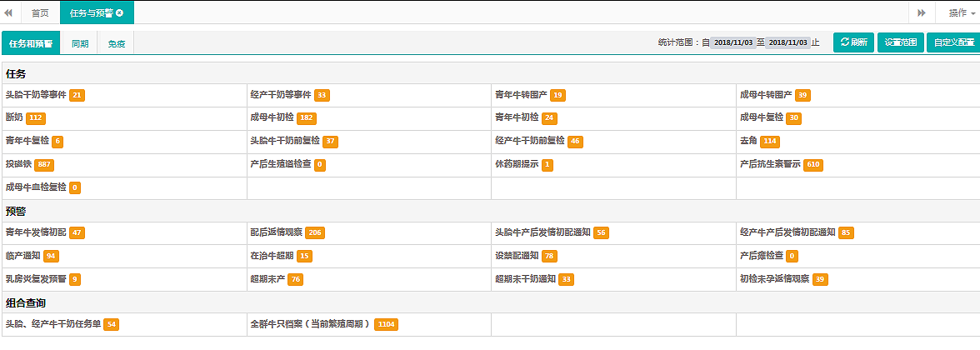Click the 182 badge beside 成母牛初检
This screenshot has width=980, height=350.
pos(306,118)
